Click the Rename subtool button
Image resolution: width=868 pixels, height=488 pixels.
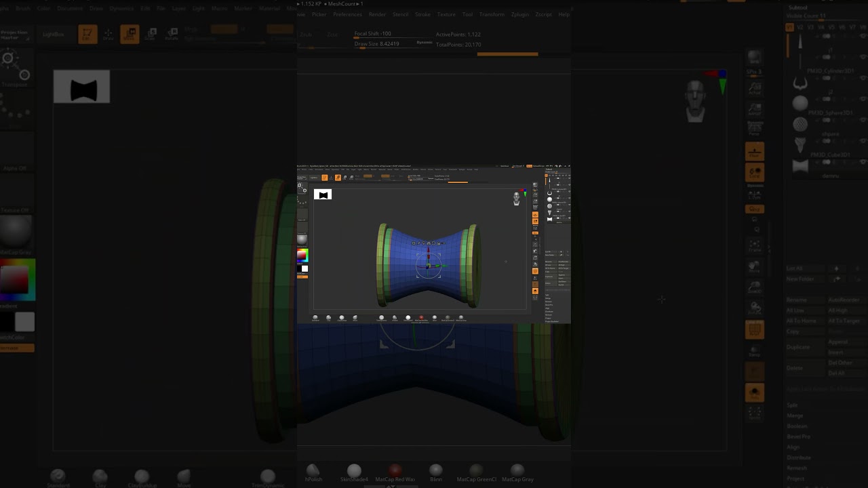805,300
